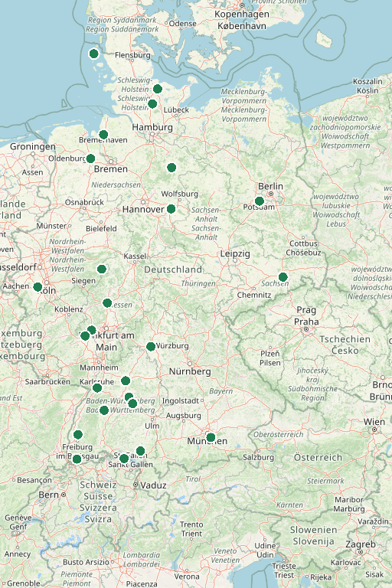
Task: Open the green marker next to Hannover
Action: tap(171, 209)
